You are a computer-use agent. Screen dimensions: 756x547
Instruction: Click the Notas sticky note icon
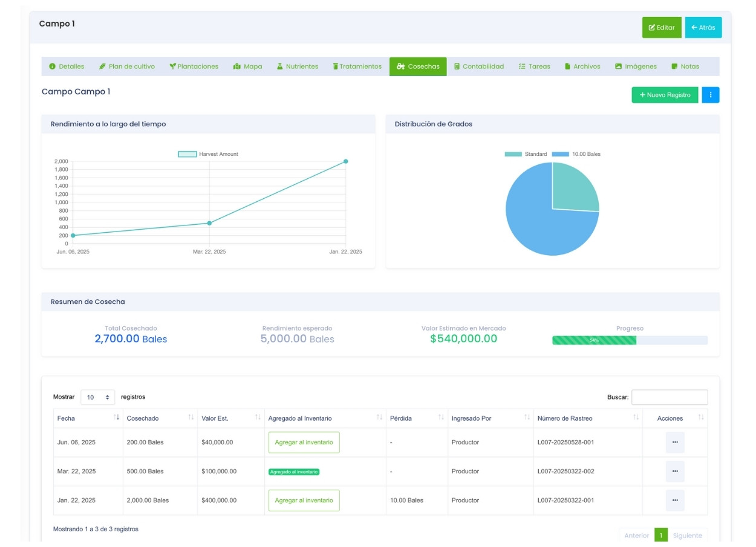(674, 66)
